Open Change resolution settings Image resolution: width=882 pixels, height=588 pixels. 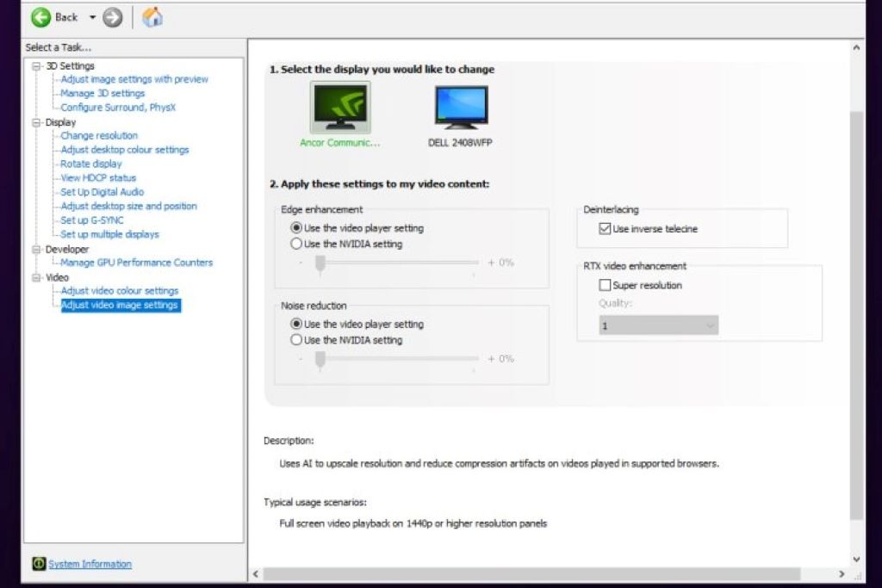[x=98, y=135]
